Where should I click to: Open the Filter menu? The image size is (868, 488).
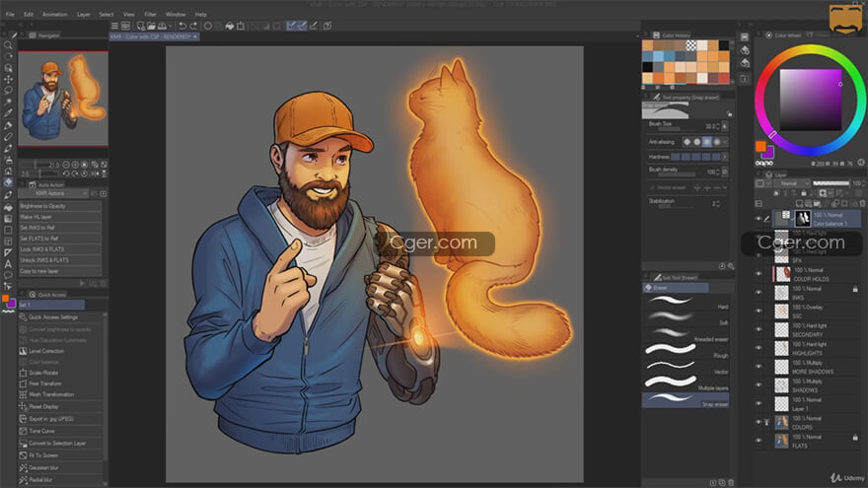click(150, 15)
